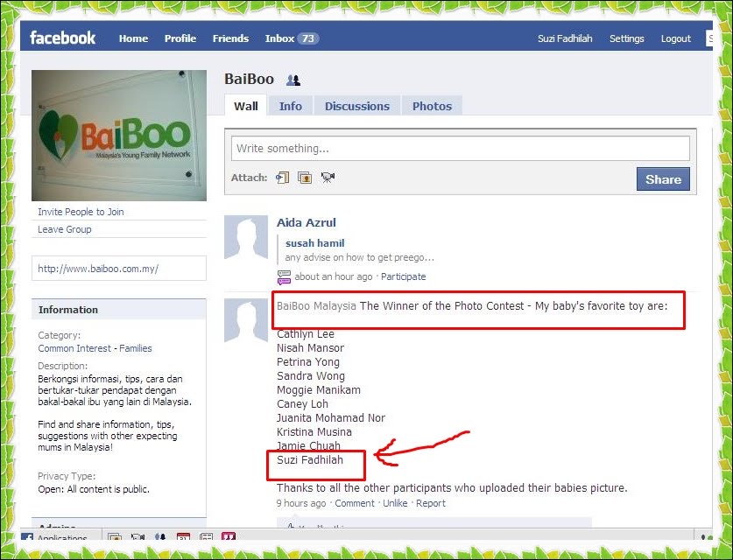This screenshot has height=560, width=733.
Task: Open Aida Azrul's profile picture
Action: click(246, 237)
